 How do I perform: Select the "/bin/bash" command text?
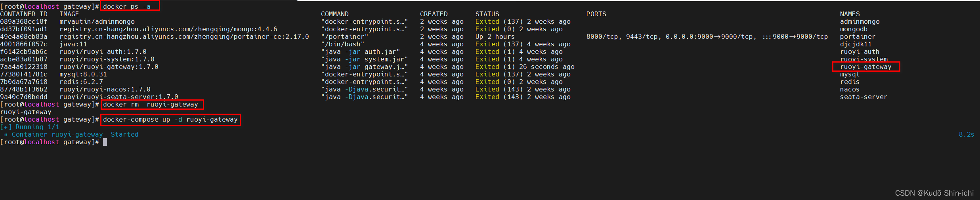click(343, 44)
